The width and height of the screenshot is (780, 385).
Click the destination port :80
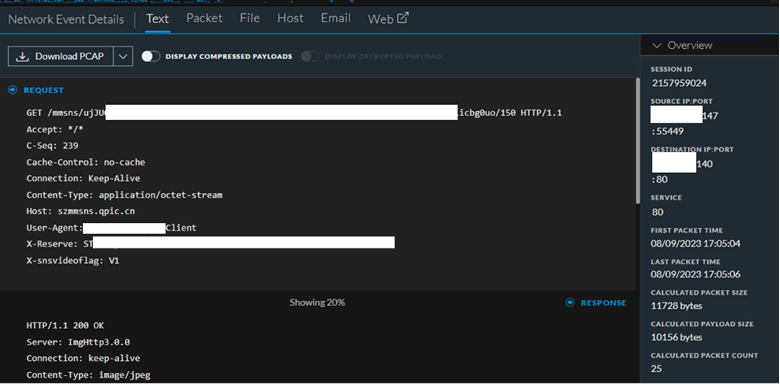click(659, 179)
